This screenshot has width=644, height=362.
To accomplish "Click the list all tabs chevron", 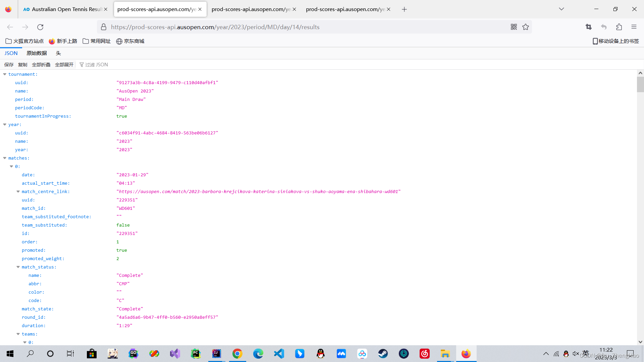I will pyautogui.click(x=561, y=9).
